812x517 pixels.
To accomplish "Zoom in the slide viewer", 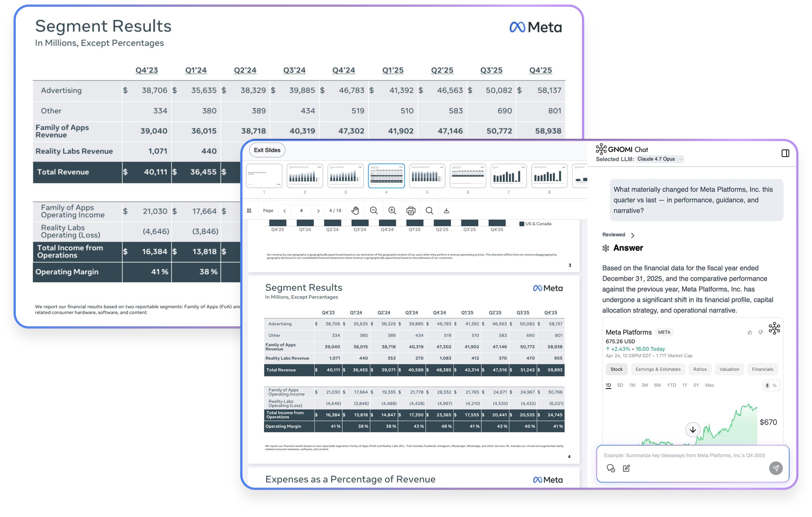I will (x=392, y=211).
